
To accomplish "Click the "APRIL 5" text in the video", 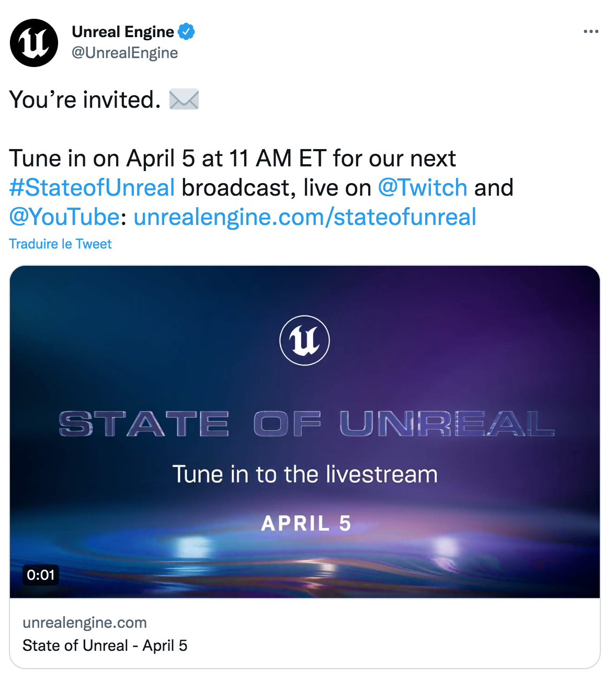I will tap(306, 523).
